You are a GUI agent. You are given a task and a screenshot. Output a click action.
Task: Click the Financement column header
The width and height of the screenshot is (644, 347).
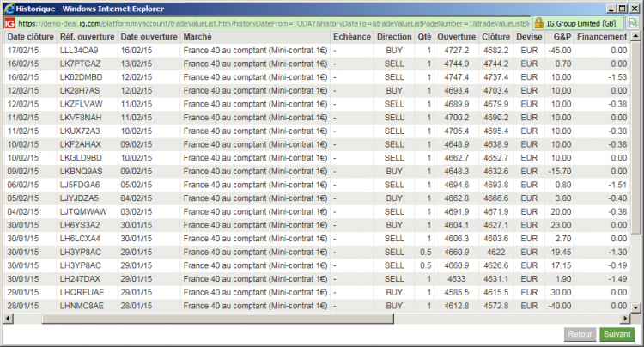coord(602,37)
